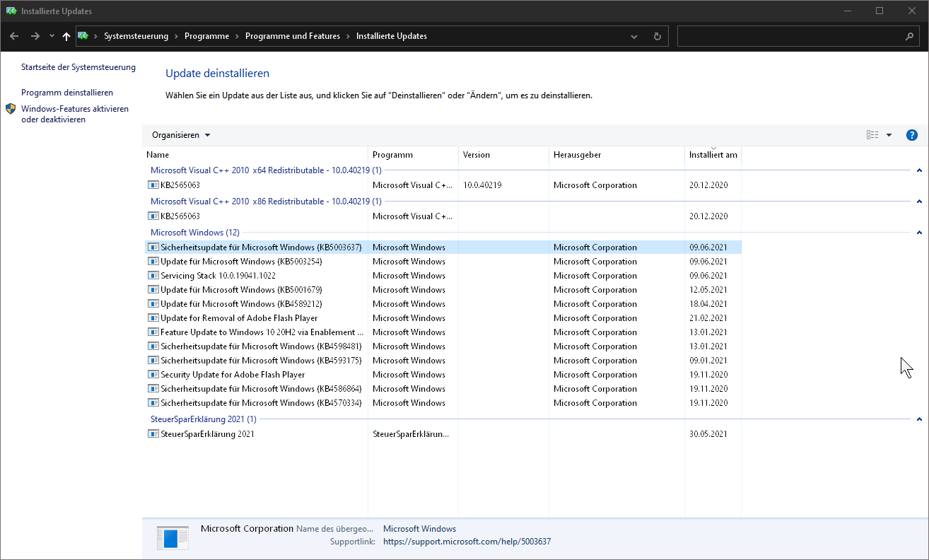Open support link support.microsoft.com/help/5003637
Screen dimensions: 929x560
[467, 542]
